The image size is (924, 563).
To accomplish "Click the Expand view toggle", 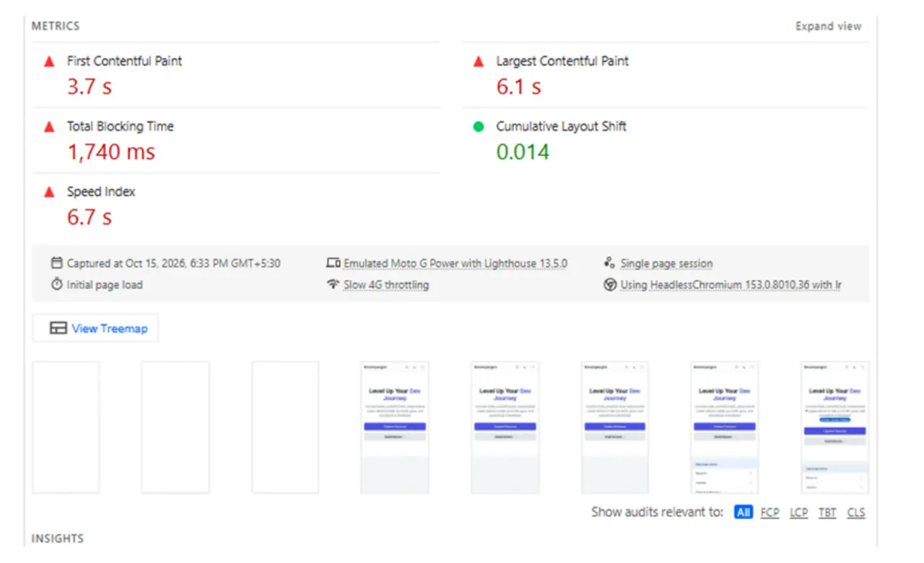I will coord(829,26).
